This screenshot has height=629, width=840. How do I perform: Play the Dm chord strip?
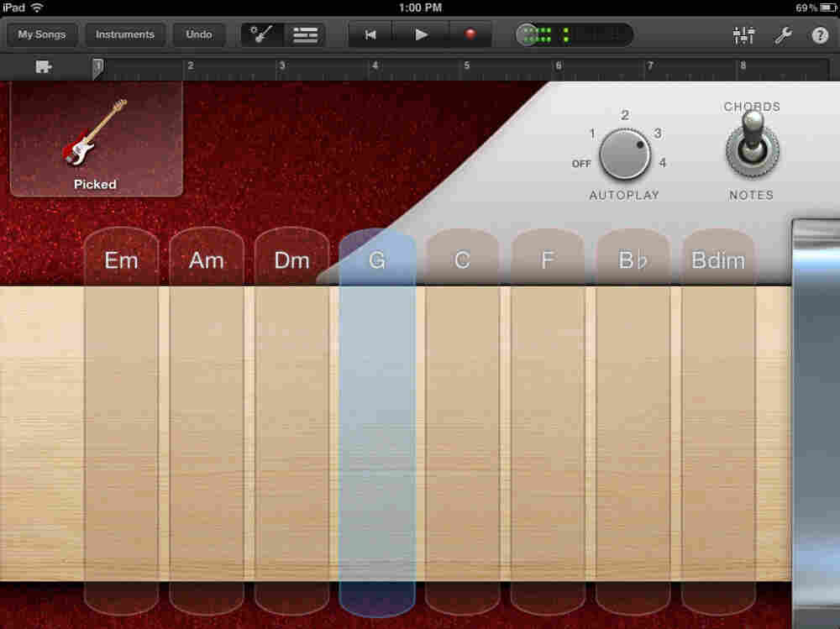point(292,421)
